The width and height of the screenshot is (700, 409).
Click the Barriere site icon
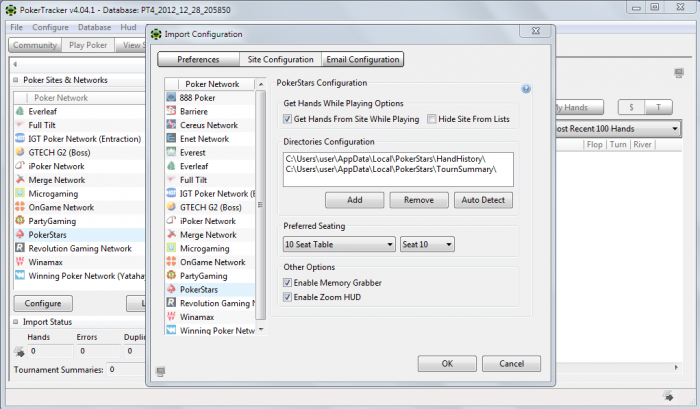point(171,111)
